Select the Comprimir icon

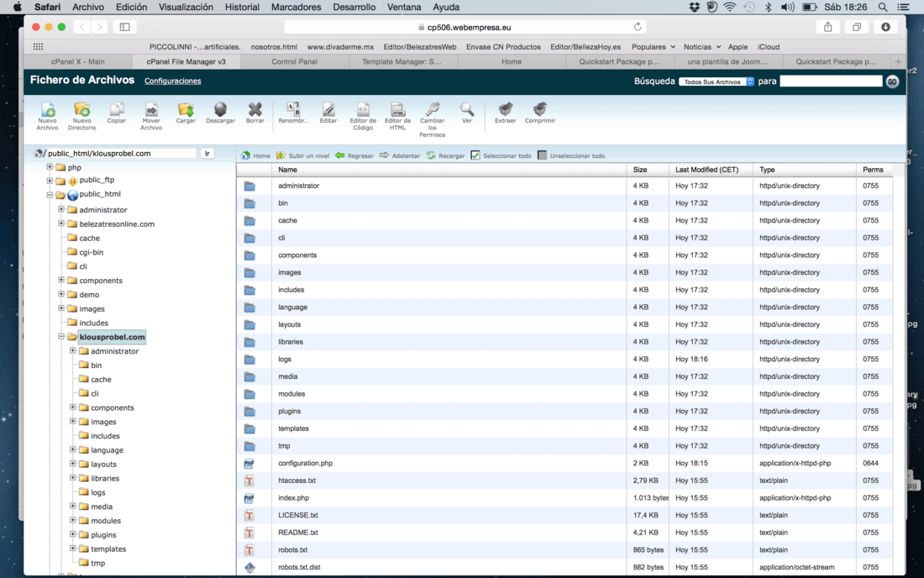539,112
